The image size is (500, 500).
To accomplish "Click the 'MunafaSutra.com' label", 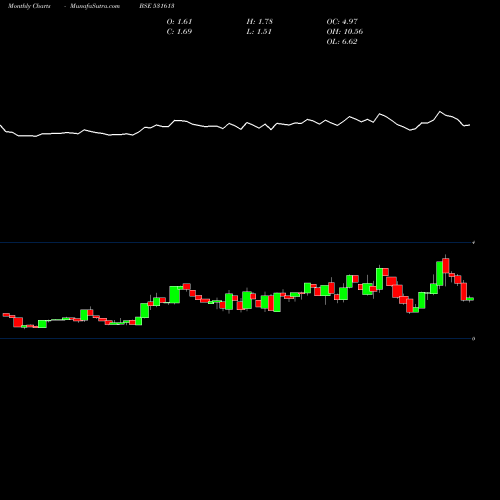I will coord(95,6).
